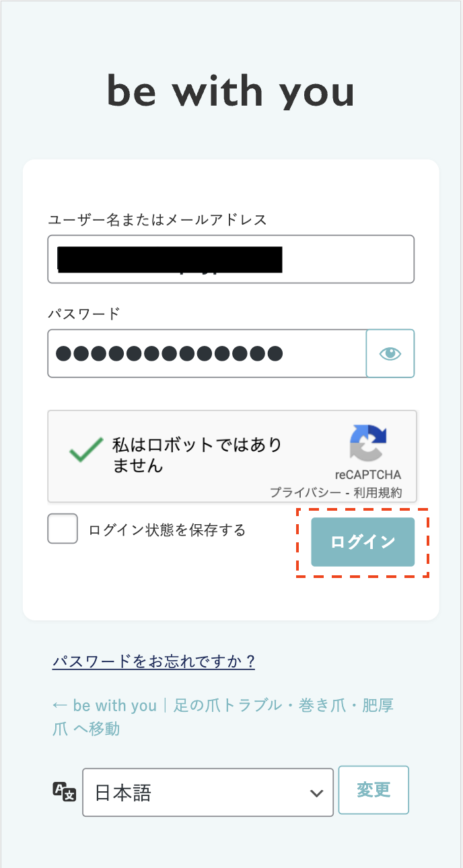Click inside the ユーザー名またはメールアドレス field
The width and height of the screenshot is (463, 868).
tap(231, 259)
